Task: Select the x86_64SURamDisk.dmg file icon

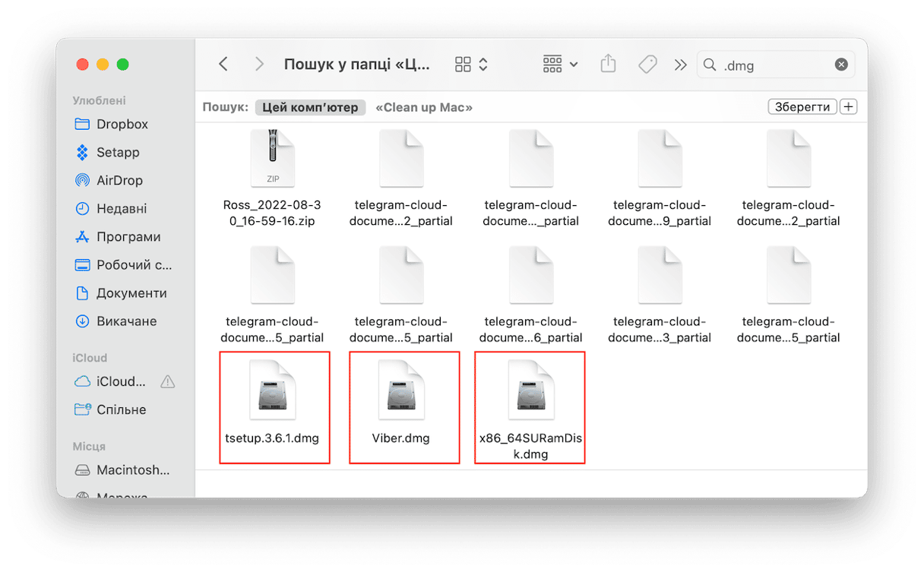Action: 530,390
